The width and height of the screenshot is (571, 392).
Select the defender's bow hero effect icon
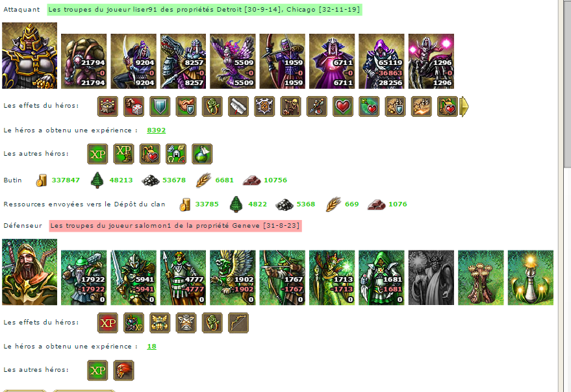coord(238,323)
